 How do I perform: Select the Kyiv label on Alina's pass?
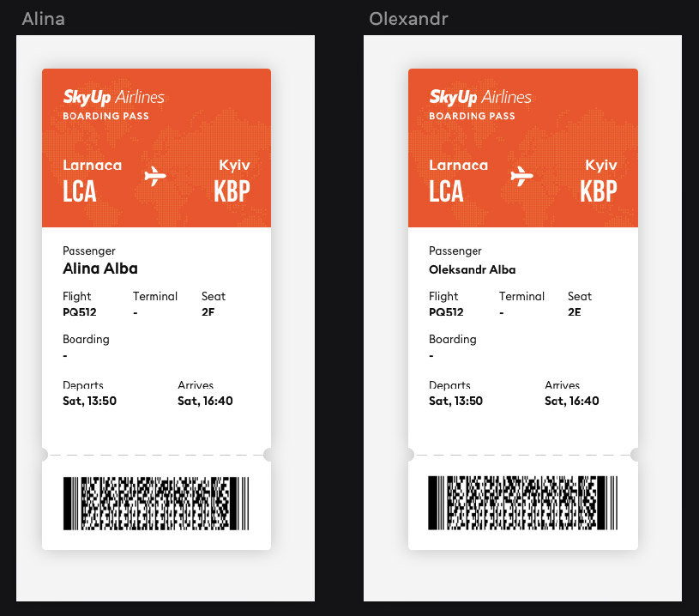click(234, 166)
